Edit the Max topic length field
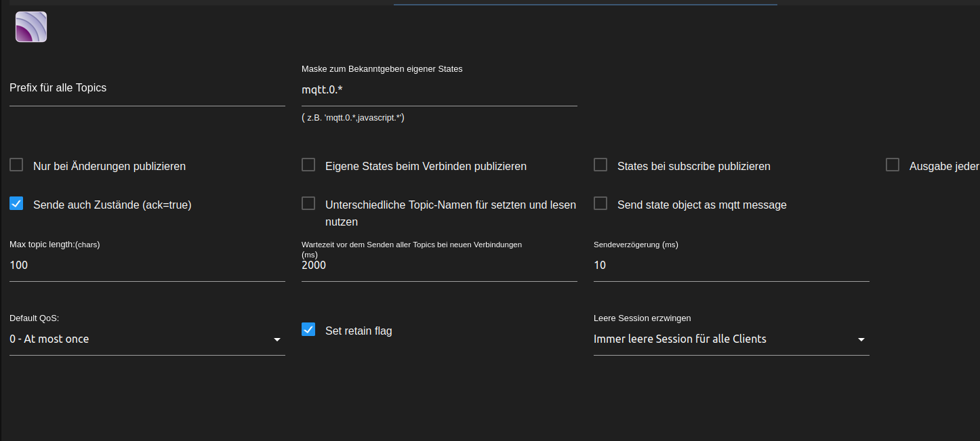 click(x=147, y=266)
